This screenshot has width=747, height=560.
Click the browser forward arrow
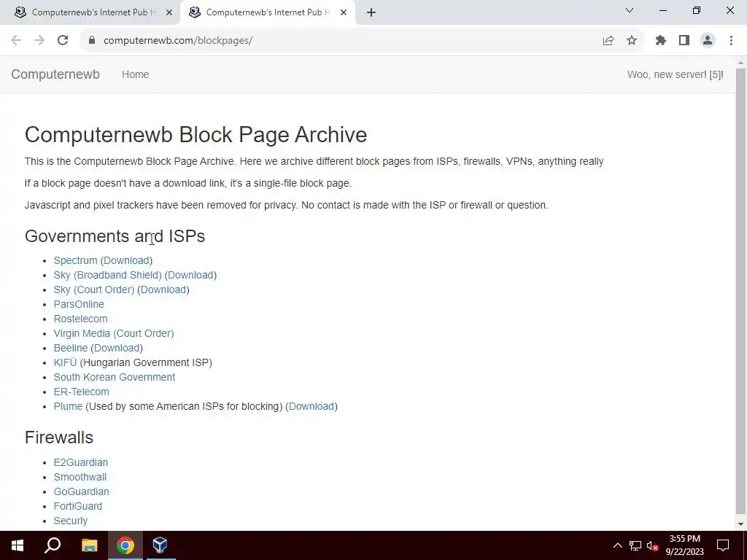(39, 41)
